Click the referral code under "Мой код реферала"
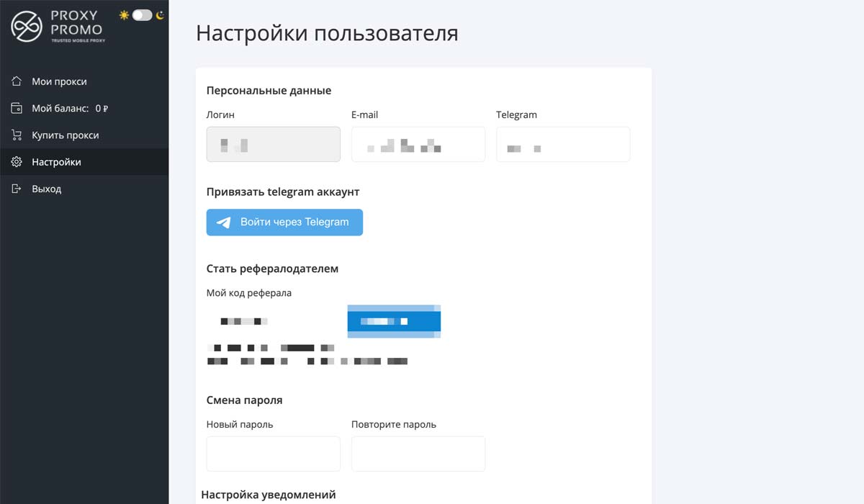The width and height of the screenshot is (864, 504). tap(243, 321)
